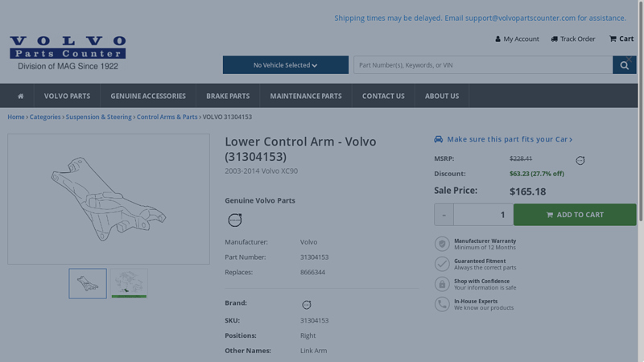Open the Volvo Parts menu
The image size is (644, 362).
pyautogui.click(x=68, y=96)
